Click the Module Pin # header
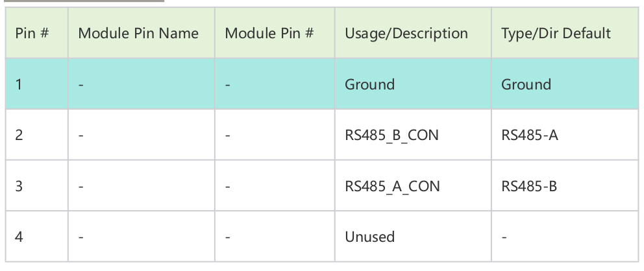Viewport: 644px width, 271px height. pyautogui.click(x=269, y=33)
